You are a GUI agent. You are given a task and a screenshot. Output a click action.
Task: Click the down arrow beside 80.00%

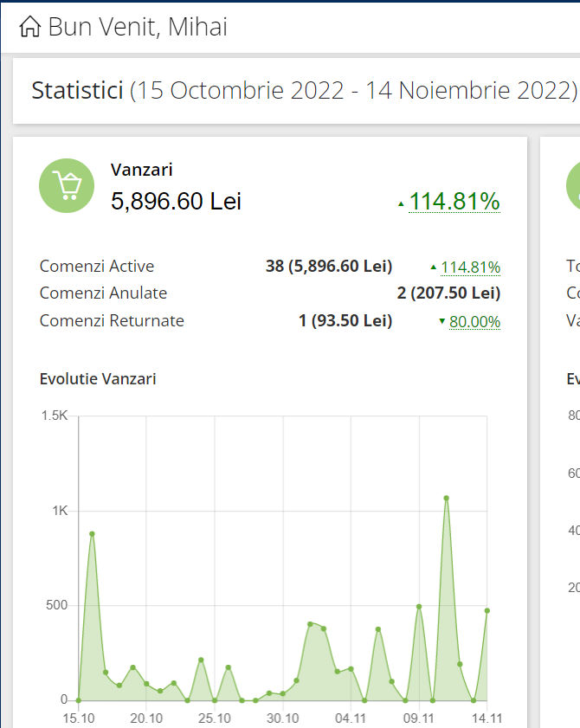(442, 321)
